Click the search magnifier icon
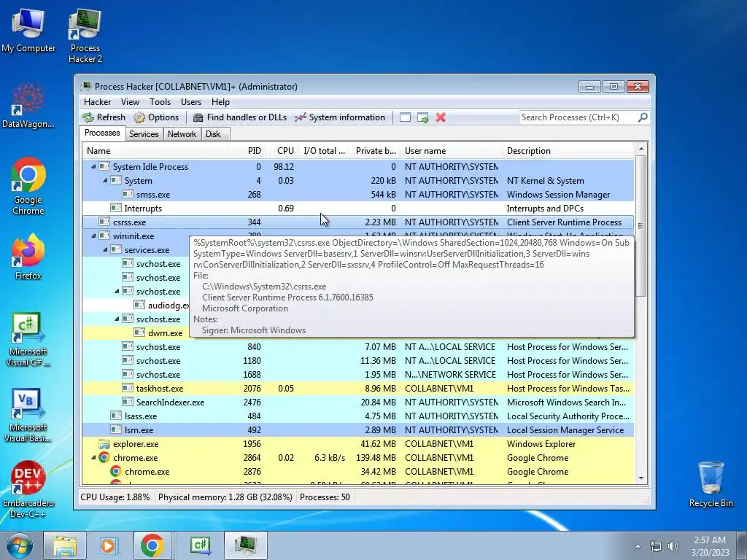 [x=643, y=117]
